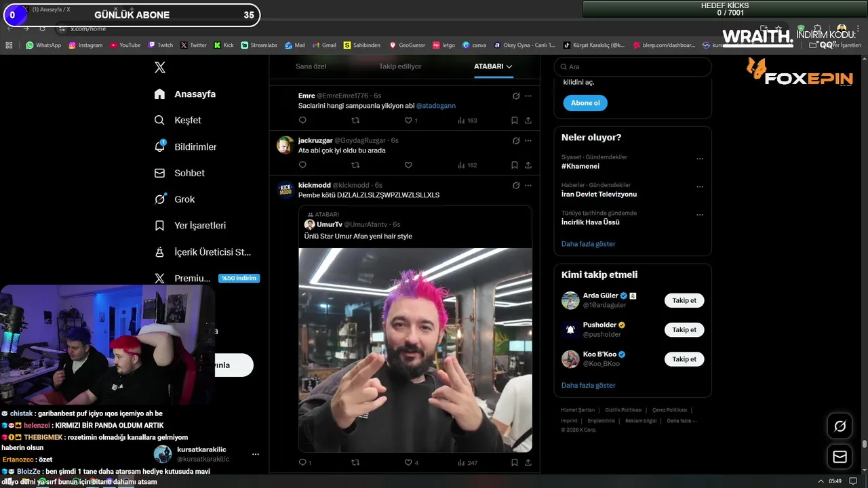Share jackruzgar's tweet
The width and height of the screenshot is (868, 488).
click(528, 165)
